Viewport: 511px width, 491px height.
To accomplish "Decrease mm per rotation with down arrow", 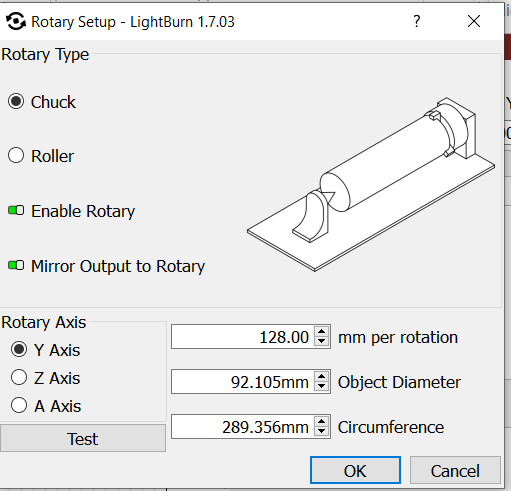I will tap(321, 341).
